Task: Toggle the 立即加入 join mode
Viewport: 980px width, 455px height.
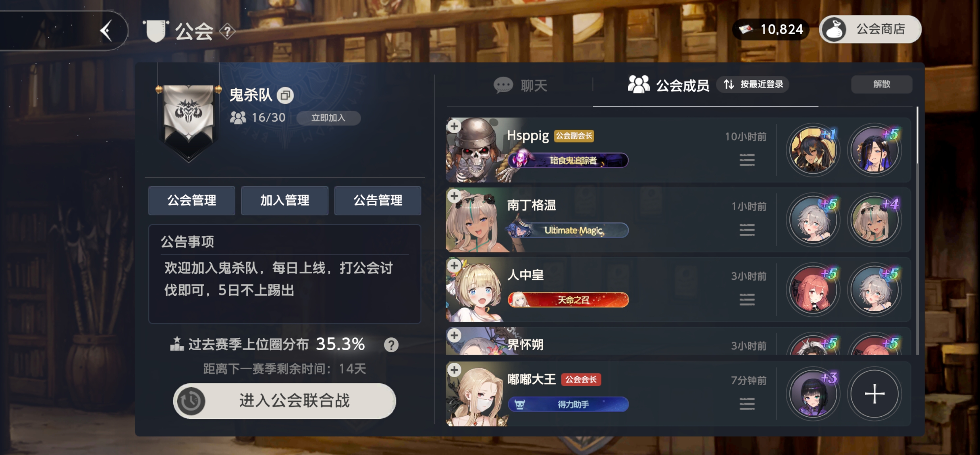Action: click(328, 118)
